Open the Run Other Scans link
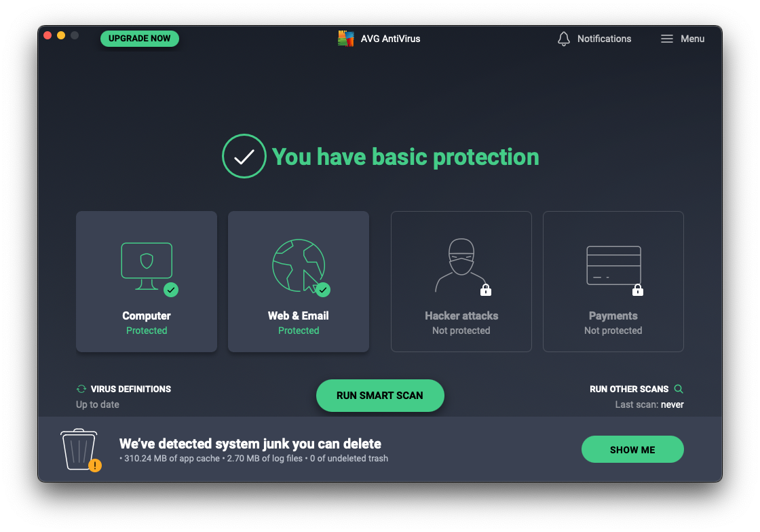The image size is (760, 532). 629,389
